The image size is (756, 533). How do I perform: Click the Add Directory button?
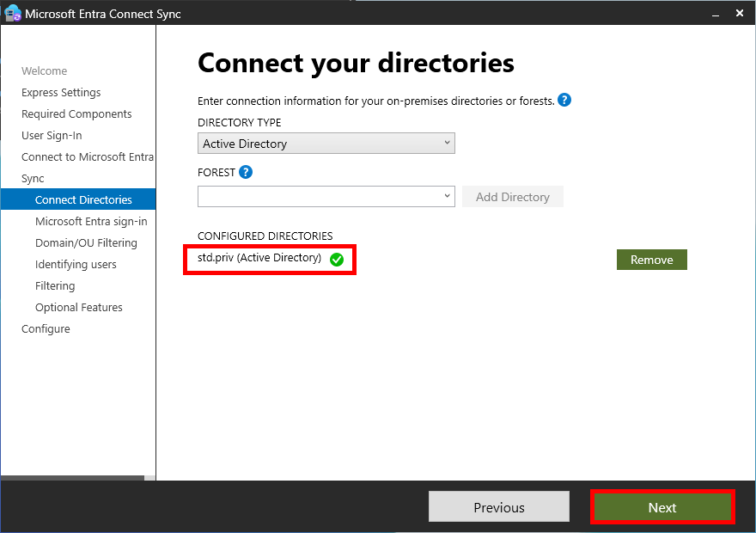coord(512,196)
